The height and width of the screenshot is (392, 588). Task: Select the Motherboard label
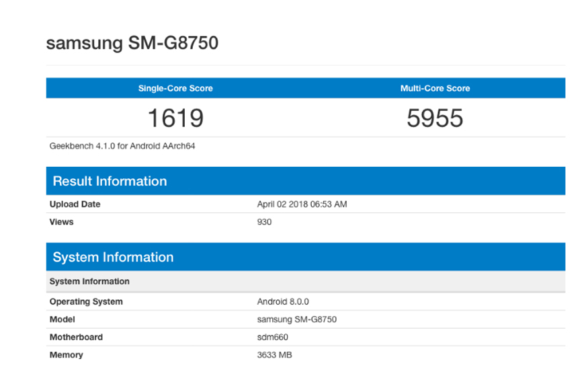point(76,337)
